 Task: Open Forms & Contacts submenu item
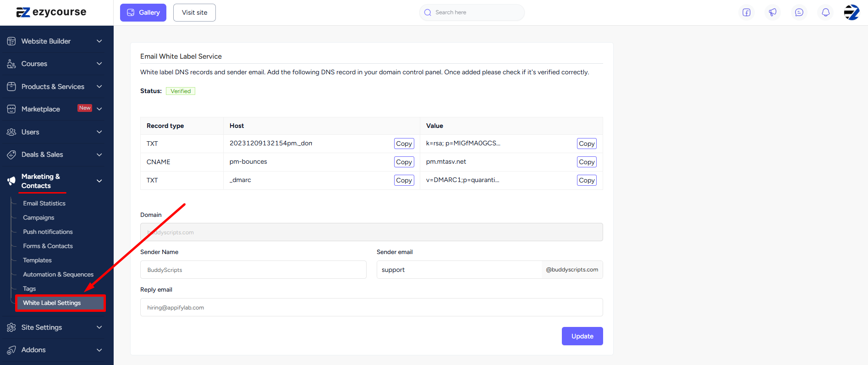coord(48,246)
